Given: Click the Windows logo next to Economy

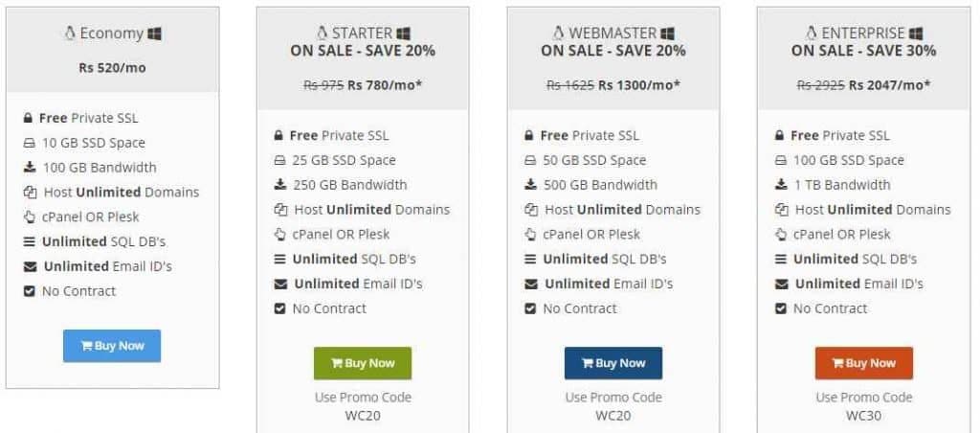Looking at the screenshot, I should click(x=154, y=34).
